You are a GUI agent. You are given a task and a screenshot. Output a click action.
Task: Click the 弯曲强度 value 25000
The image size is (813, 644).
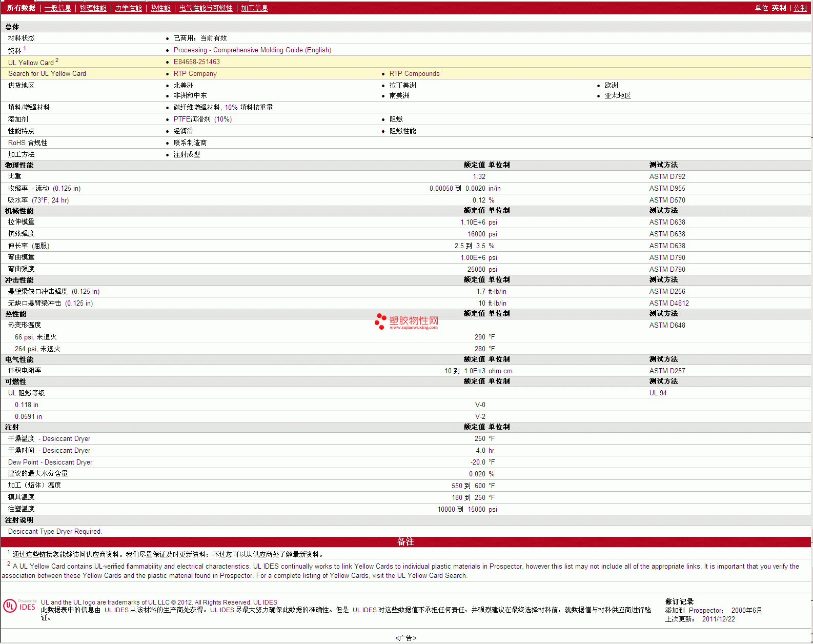pos(476,269)
